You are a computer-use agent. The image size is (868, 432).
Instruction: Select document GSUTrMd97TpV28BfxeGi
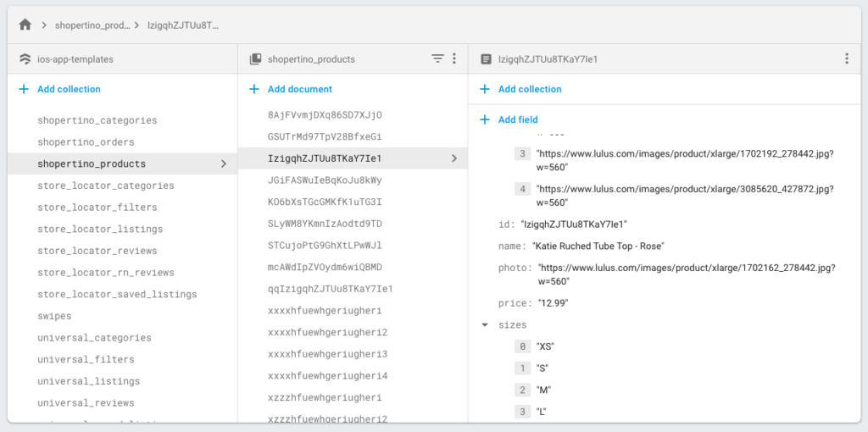(x=324, y=136)
